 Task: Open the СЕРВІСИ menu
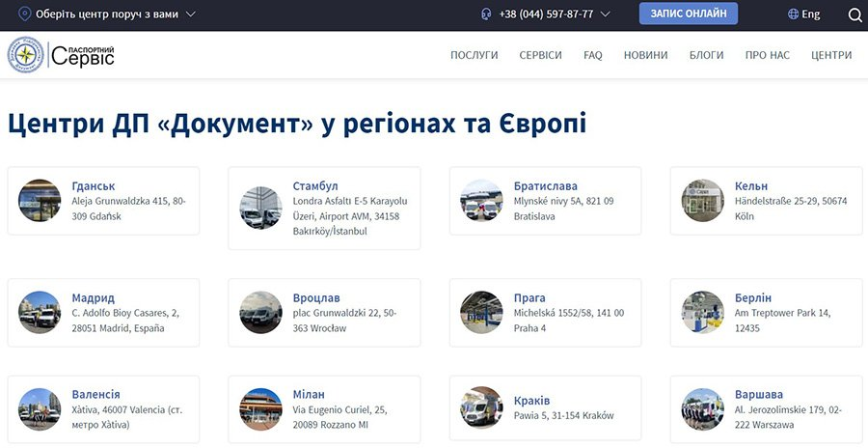coord(540,55)
